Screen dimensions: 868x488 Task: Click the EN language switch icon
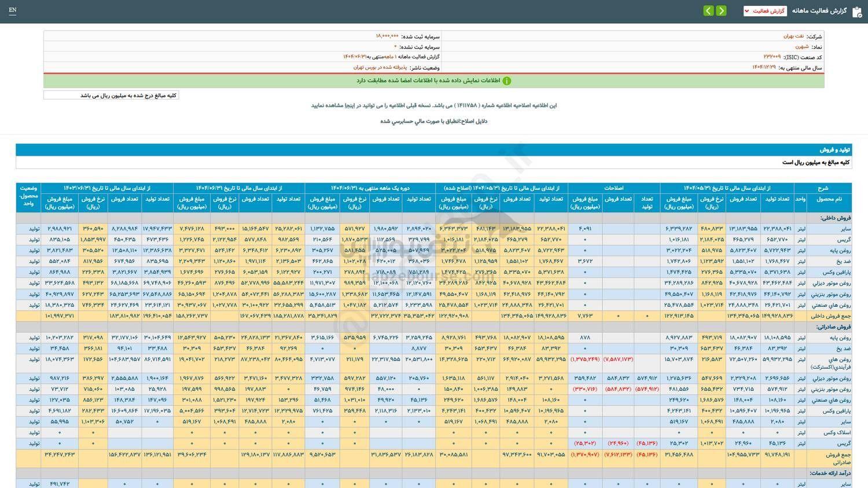pyautogui.click(x=13, y=10)
